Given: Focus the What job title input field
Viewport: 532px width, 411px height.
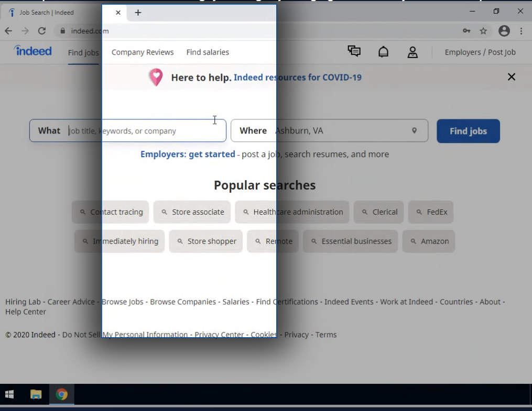Looking at the screenshot, I should [127, 130].
